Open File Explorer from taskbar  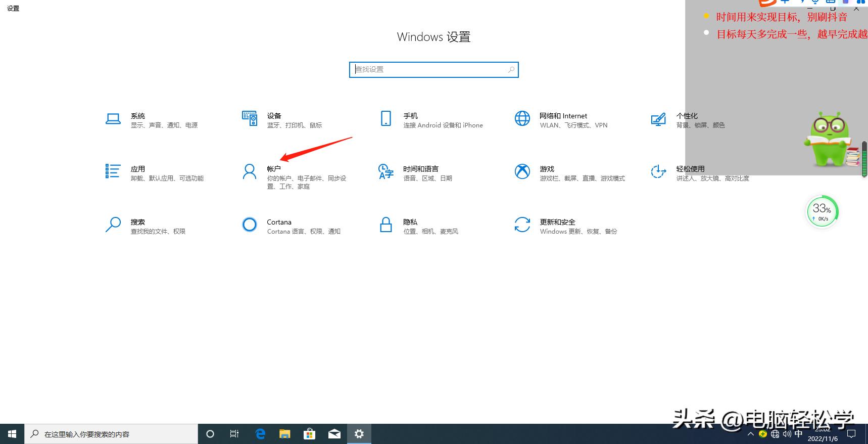coord(285,434)
